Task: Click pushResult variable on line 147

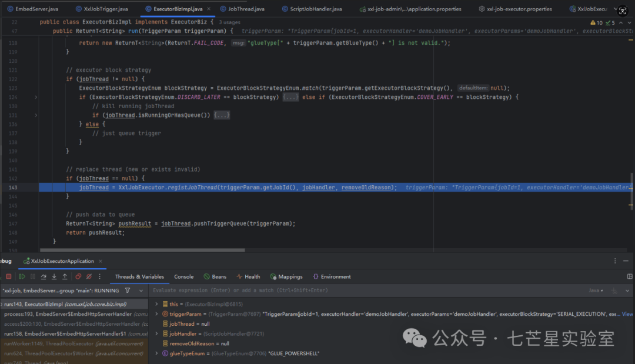Action: point(135,223)
